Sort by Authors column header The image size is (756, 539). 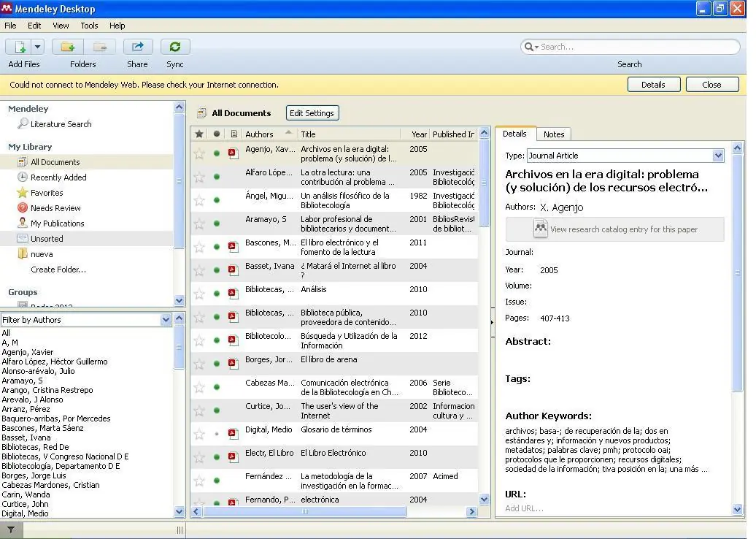(x=269, y=134)
